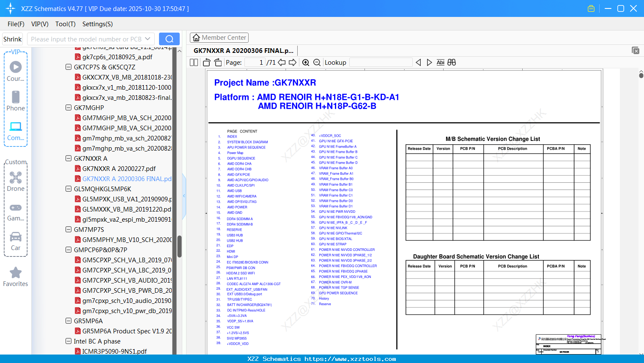Click the PDF icon of ICMR3P5090-9NS1.pdf
The height and width of the screenshot is (363, 644).
tap(78, 351)
